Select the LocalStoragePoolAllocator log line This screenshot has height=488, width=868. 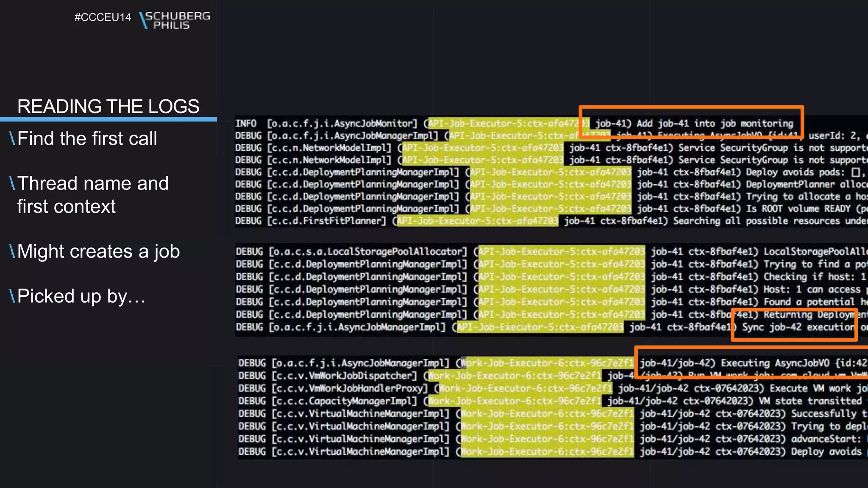tap(552, 252)
